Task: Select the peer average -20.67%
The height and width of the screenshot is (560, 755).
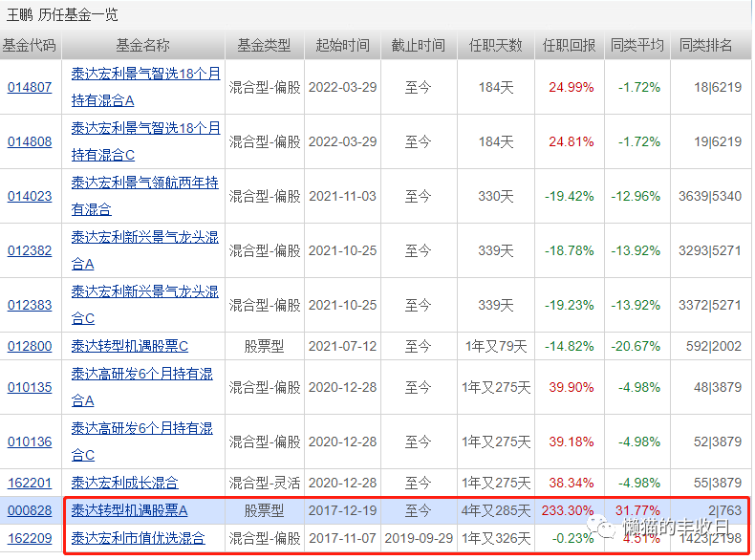Action: [636, 346]
